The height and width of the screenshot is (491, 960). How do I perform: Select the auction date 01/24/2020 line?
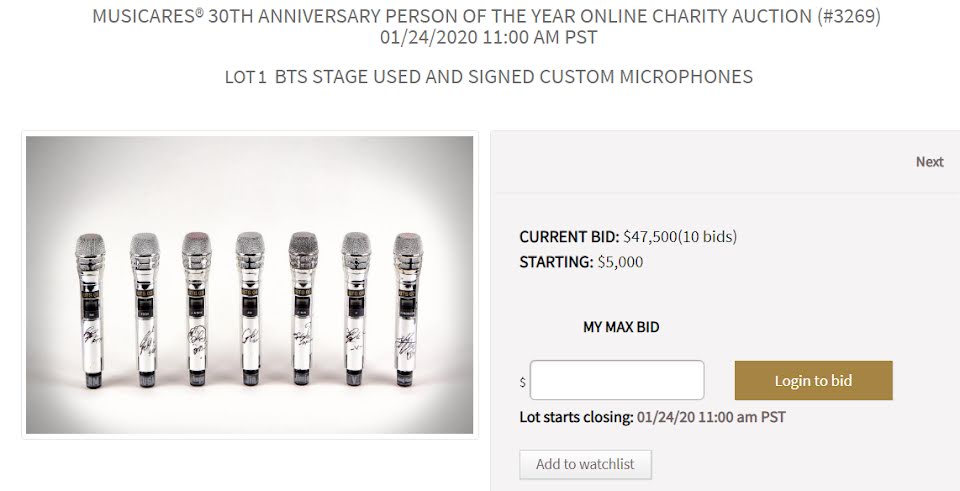coord(488,37)
